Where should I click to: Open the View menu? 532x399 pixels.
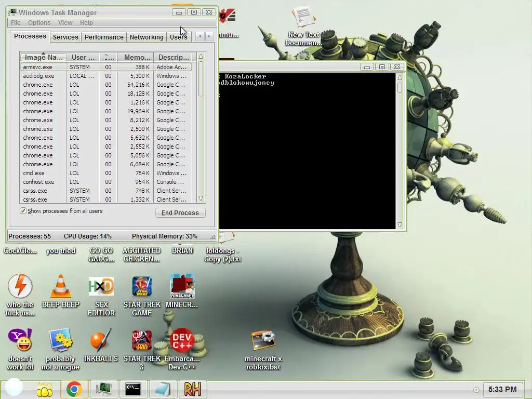pyautogui.click(x=65, y=23)
